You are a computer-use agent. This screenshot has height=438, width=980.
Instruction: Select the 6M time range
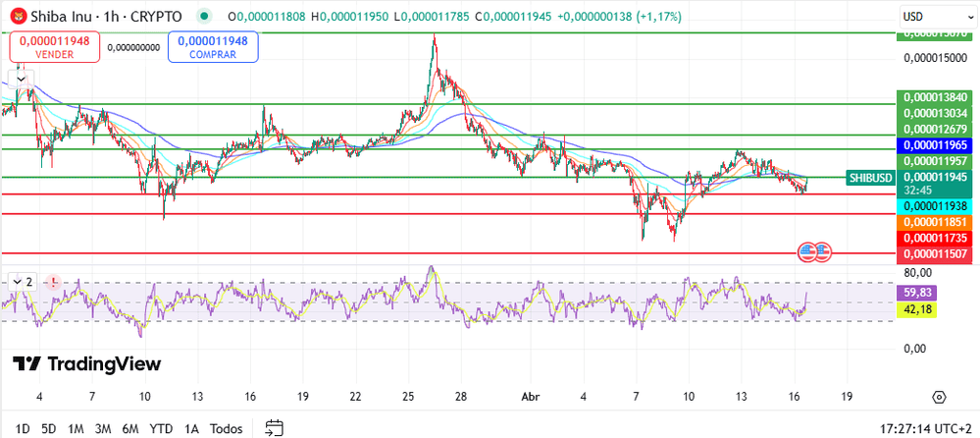130,428
